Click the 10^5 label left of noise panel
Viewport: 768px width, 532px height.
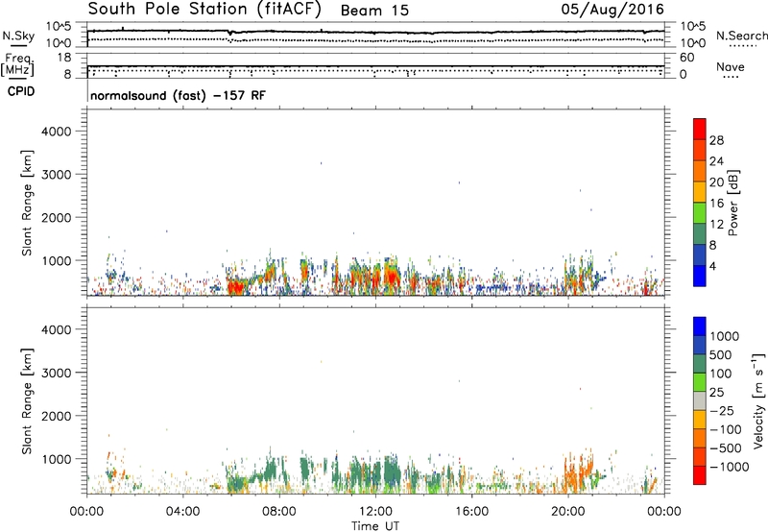click(59, 27)
